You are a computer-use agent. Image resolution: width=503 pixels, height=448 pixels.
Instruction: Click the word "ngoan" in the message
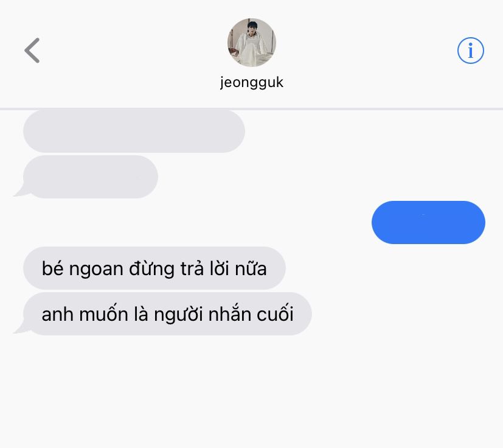click(96, 269)
